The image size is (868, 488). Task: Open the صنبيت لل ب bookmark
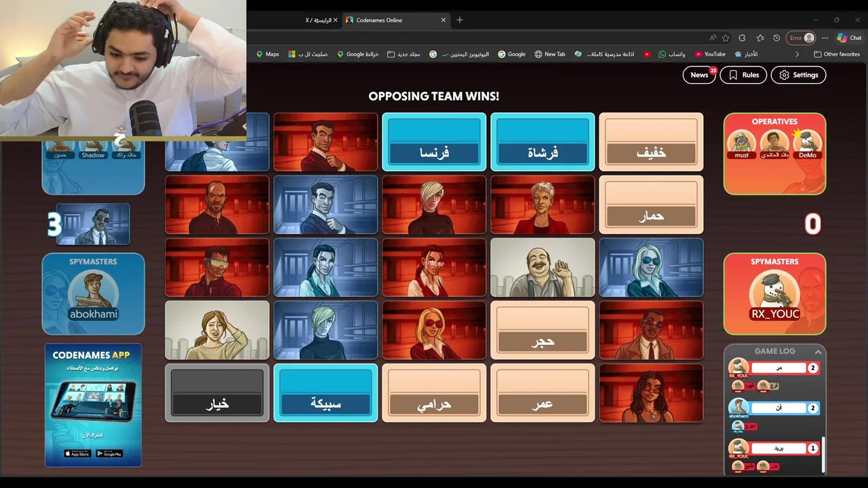coord(308,54)
